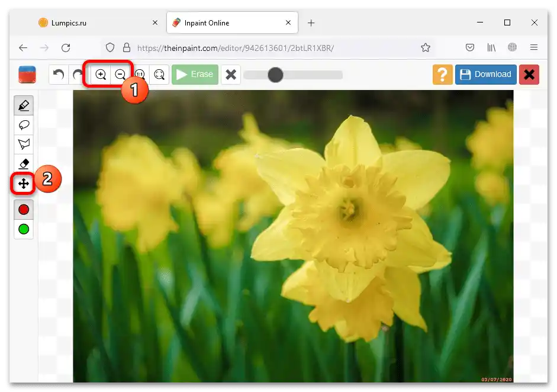Open tracking protection shield icon
557x392 pixels.
110,47
